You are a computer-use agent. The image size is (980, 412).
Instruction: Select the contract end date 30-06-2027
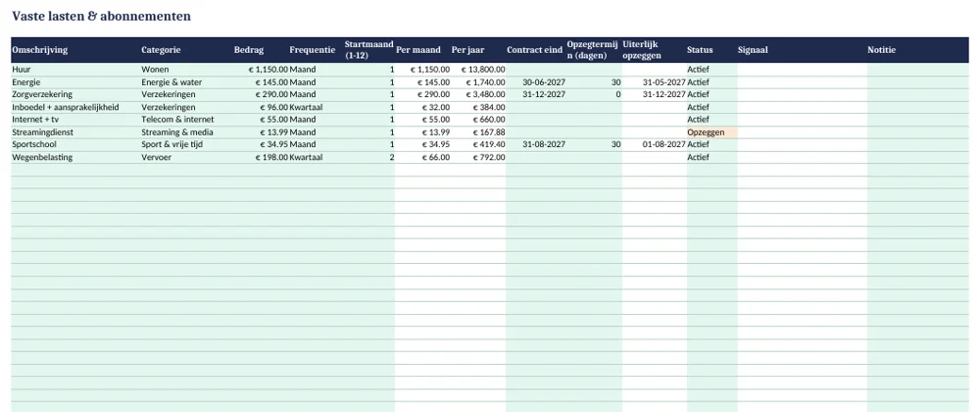point(536,81)
